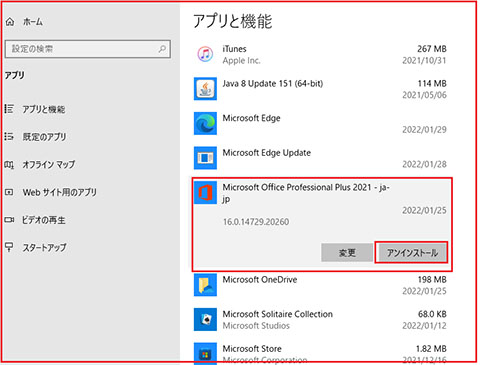Click the 設定の検索 search field
This screenshot has height=365, width=480.
(88, 49)
